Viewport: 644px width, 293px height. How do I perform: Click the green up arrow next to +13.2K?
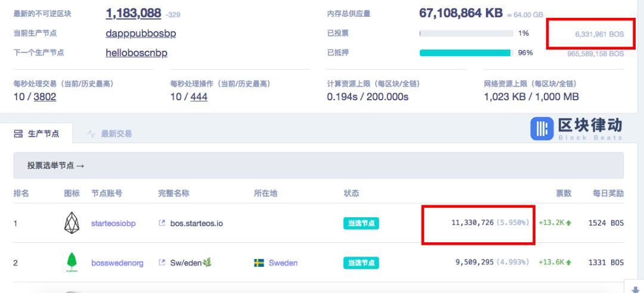[x=569, y=223]
